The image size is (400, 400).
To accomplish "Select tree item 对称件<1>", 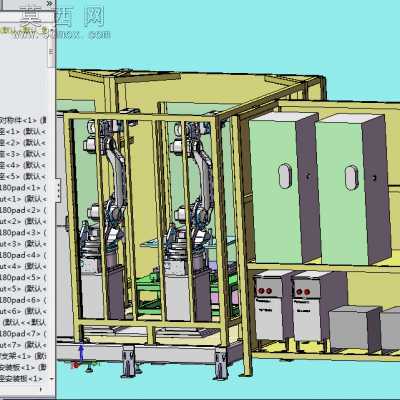I will click(23, 120).
